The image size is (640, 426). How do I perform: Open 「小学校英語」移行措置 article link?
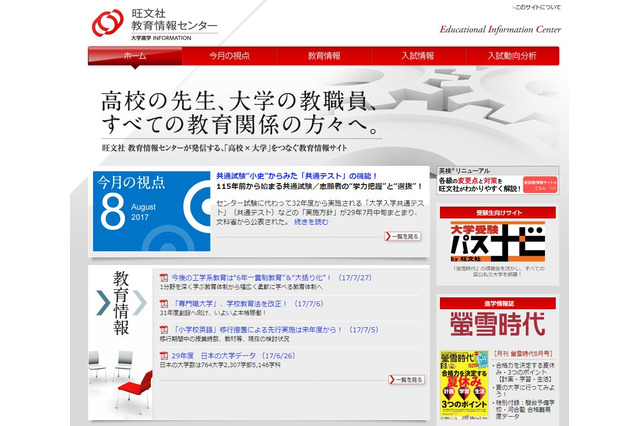pyautogui.click(x=275, y=329)
